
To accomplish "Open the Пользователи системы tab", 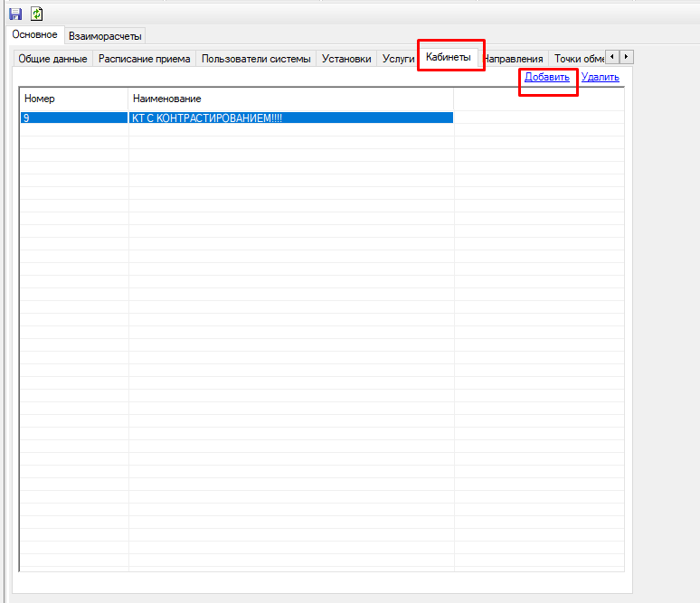I will tap(256, 59).
